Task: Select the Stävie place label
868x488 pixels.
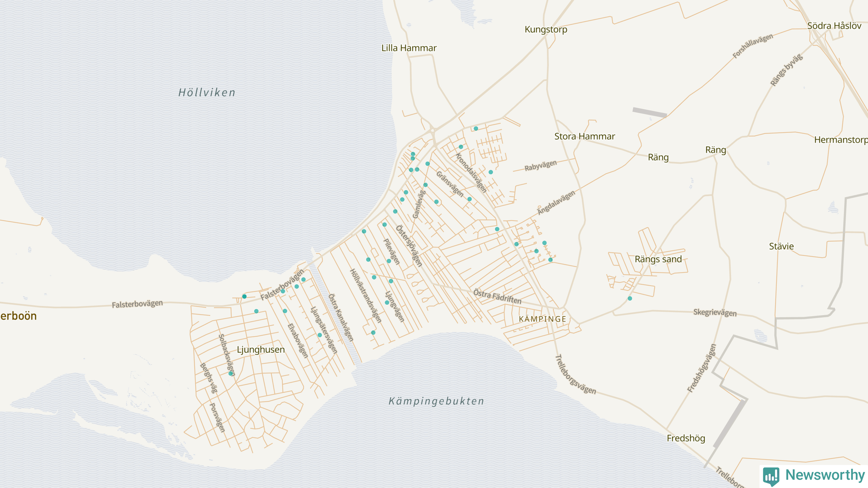Action: (781, 246)
